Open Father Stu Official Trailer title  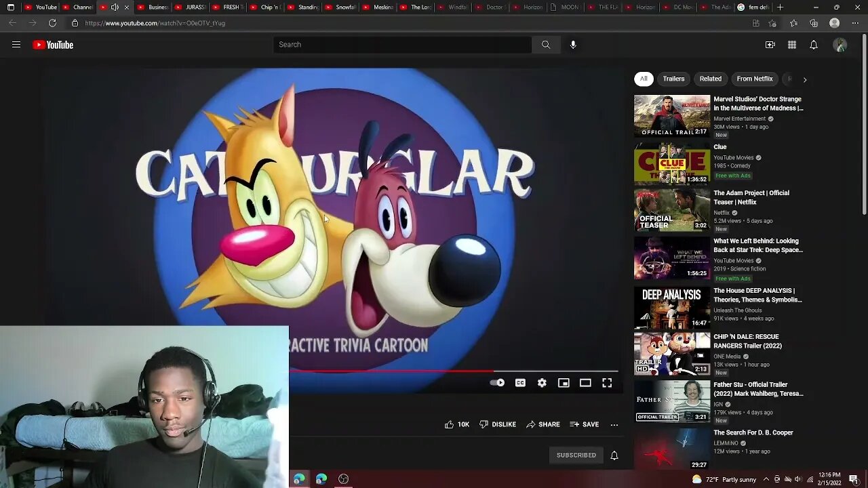pos(758,389)
